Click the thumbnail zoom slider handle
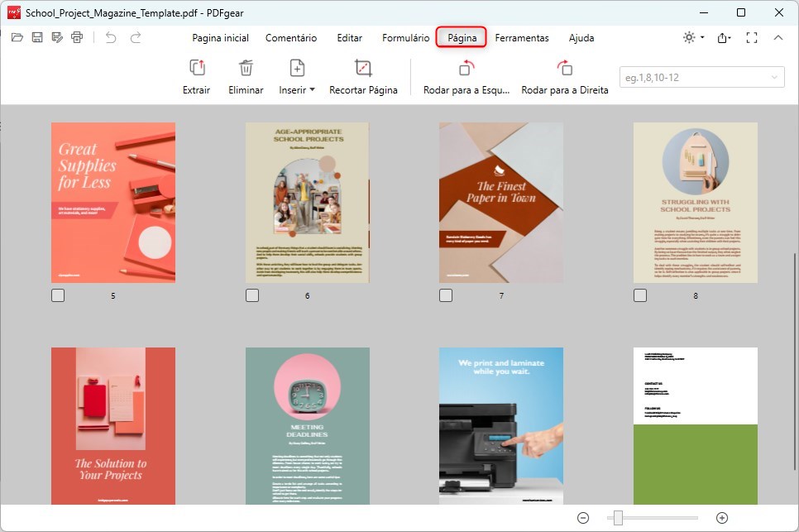Viewport: 799px width, 532px height. pos(617,518)
